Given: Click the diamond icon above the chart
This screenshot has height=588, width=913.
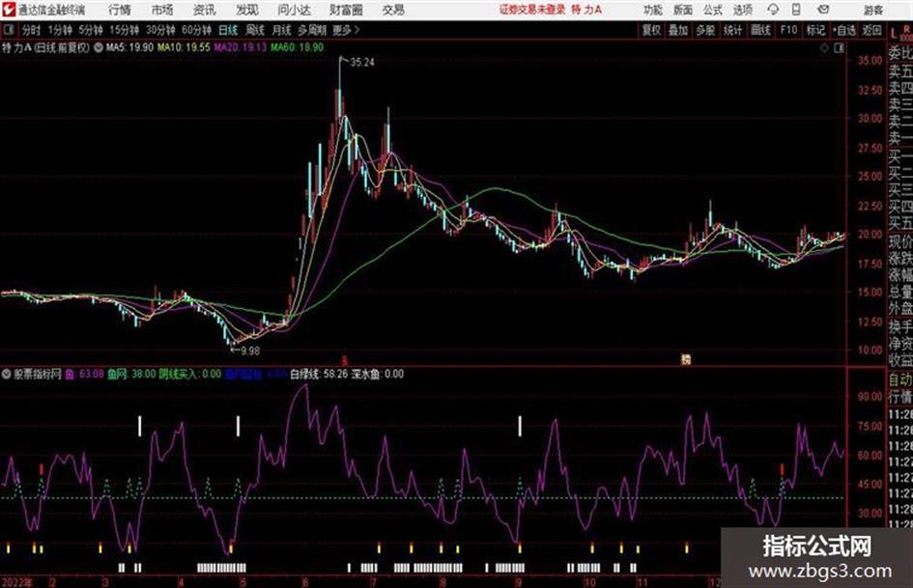Looking at the screenshot, I should coord(824,48).
